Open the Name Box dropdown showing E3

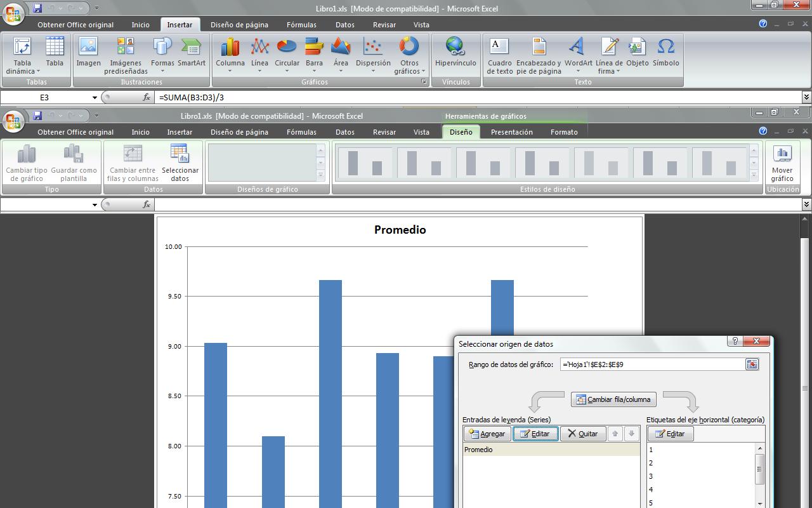(95, 98)
